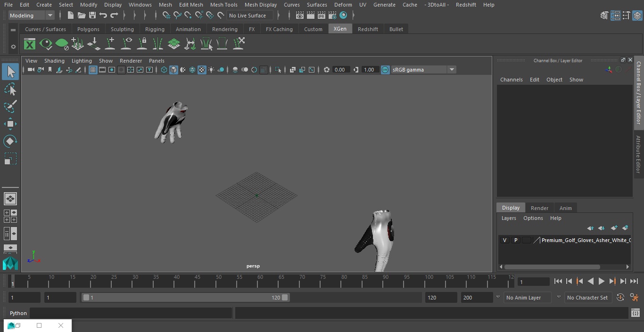Open animation preferences running-man icon
This screenshot has width=644, height=332.
(634, 298)
